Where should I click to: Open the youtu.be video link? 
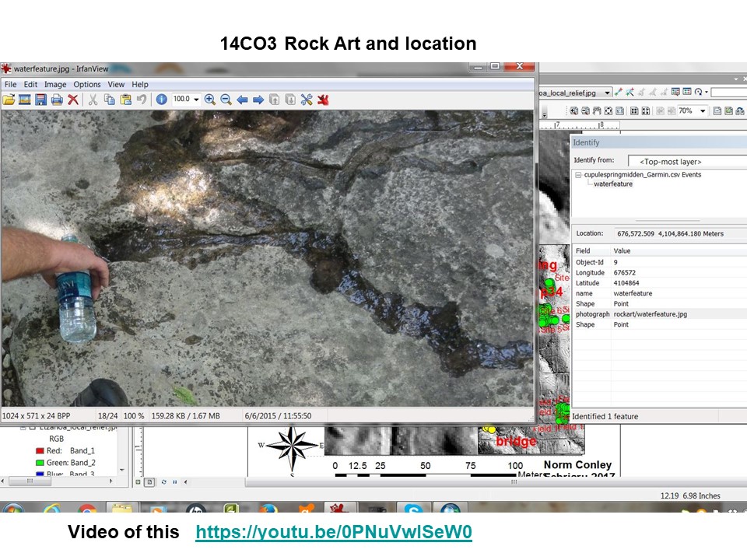333,533
